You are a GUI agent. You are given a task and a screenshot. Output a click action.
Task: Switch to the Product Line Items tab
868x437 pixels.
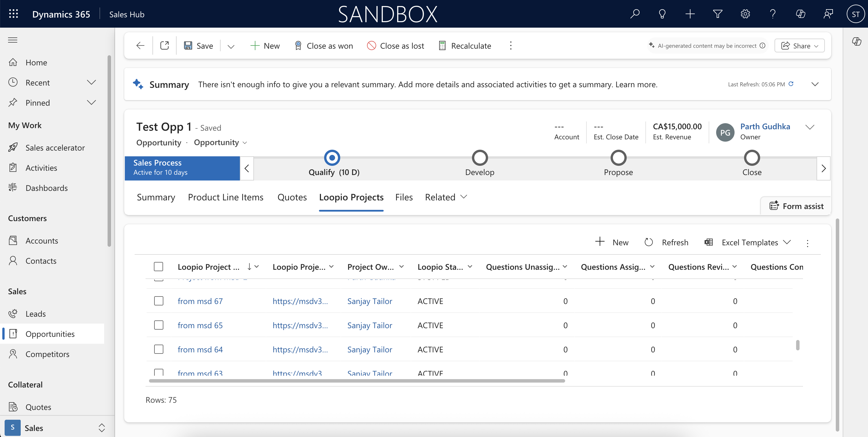pyautogui.click(x=225, y=197)
